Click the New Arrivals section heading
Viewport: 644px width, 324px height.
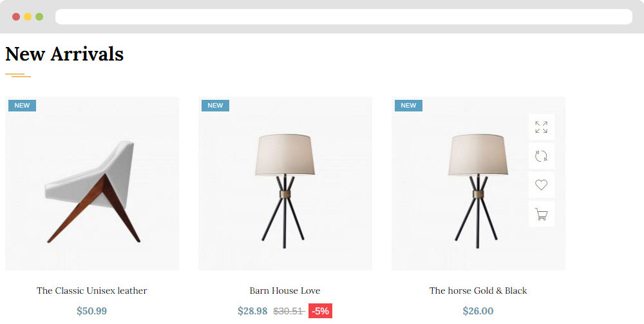[64, 54]
